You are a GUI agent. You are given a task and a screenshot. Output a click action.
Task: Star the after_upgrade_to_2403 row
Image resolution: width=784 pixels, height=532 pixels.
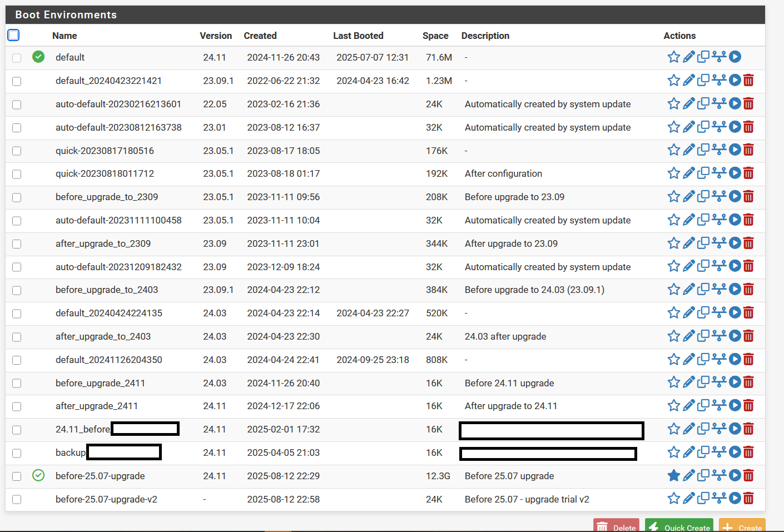tap(673, 336)
